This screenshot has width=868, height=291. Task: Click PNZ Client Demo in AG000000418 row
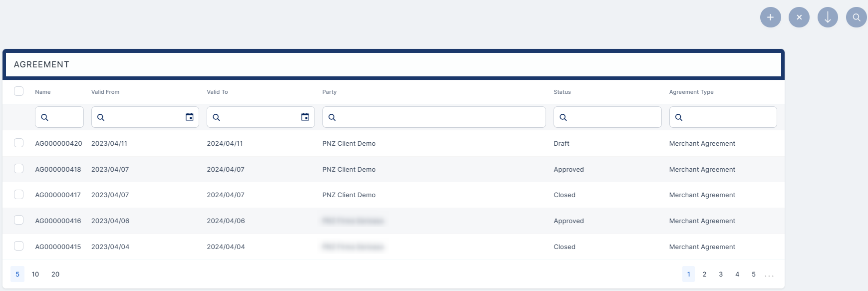[349, 169]
